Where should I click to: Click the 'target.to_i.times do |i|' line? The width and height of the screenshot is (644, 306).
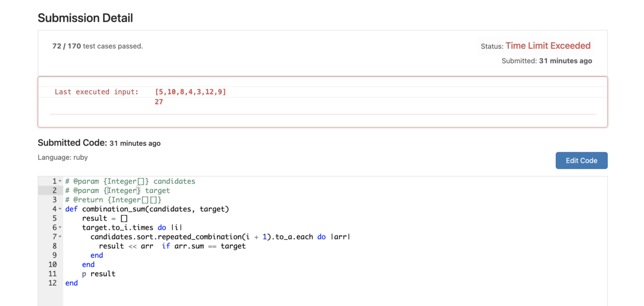click(133, 228)
